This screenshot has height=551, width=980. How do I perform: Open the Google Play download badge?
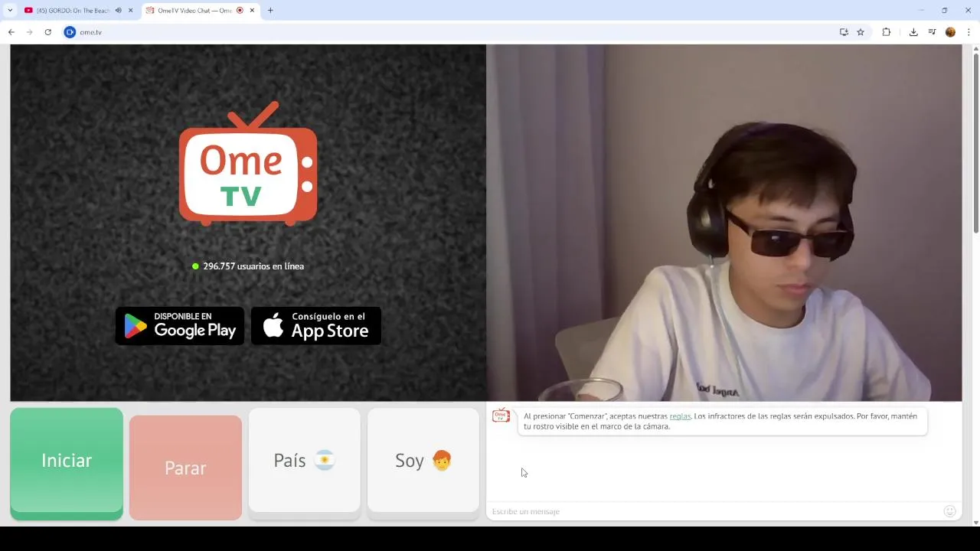coord(180,326)
